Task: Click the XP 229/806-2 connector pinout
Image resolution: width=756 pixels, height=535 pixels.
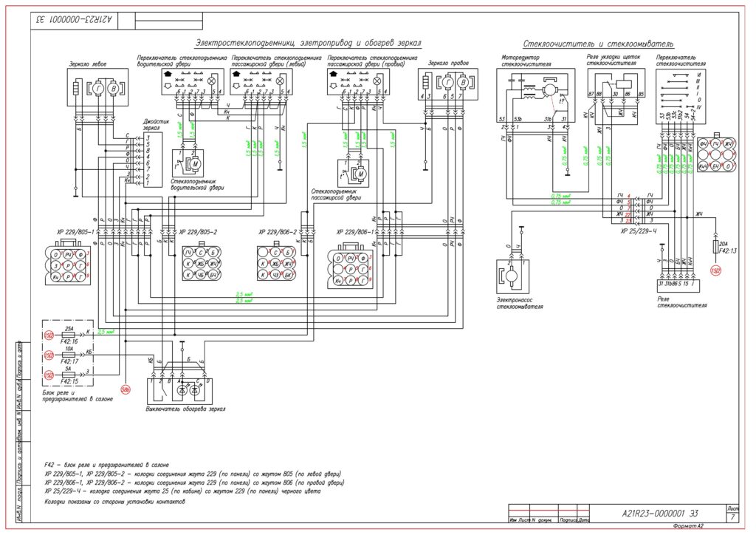Action: 278,264
